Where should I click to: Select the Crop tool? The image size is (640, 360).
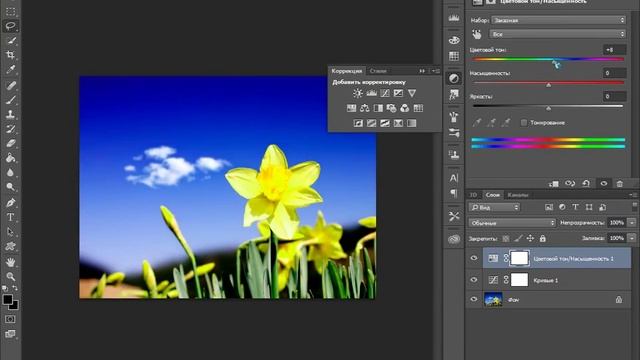pyautogui.click(x=11, y=55)
